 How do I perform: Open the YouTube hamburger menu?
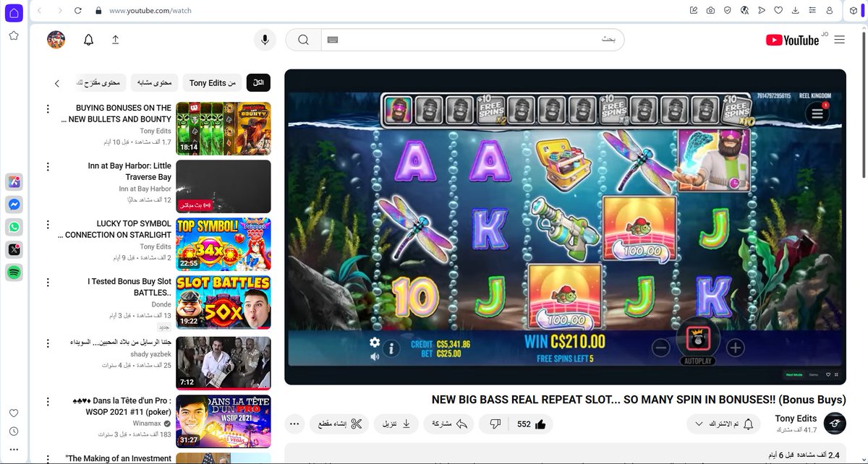pyautogui.click(x=839, y=40)
